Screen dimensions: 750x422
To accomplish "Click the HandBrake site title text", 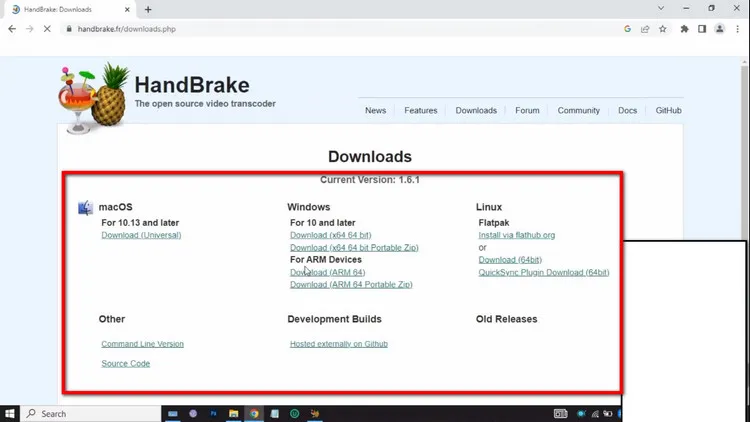I will [x=192, y=85].
